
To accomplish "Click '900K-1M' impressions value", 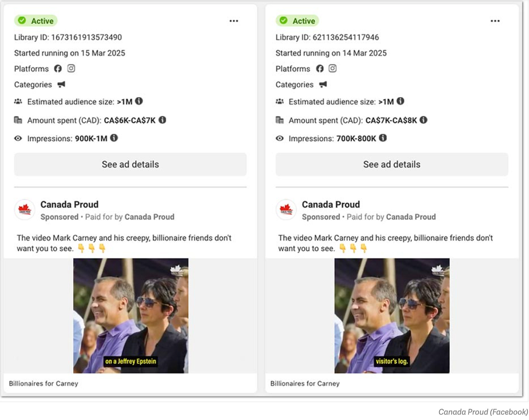I will (x=91, y=138).
